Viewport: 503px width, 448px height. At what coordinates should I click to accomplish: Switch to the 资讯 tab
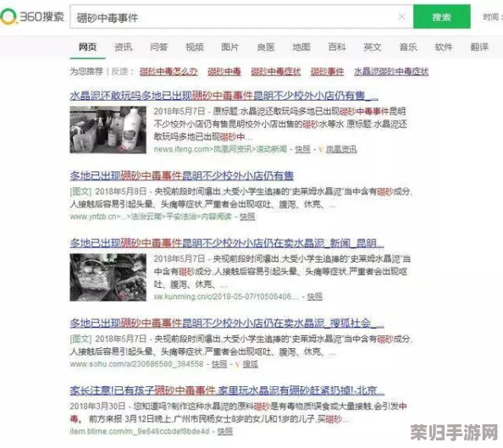(123, 47)
